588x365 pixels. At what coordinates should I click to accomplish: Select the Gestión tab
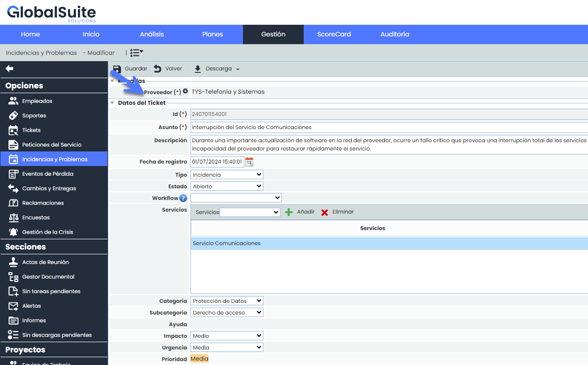click(273, 34)
